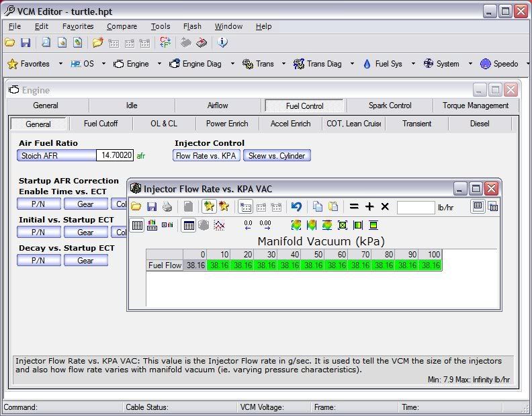Click Gear under Initial vs. Startup ECT
The width and height of the screenshot is (532, 416).
pyautogui.click(x=85, y=233)
